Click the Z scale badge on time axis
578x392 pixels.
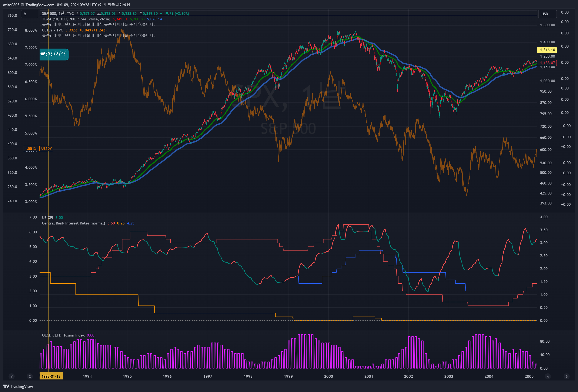click(x=30, y=376)
